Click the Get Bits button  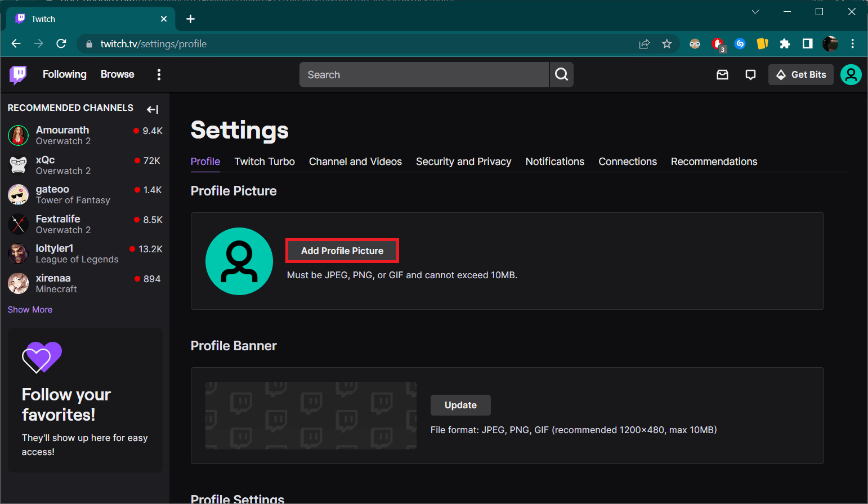801,74
